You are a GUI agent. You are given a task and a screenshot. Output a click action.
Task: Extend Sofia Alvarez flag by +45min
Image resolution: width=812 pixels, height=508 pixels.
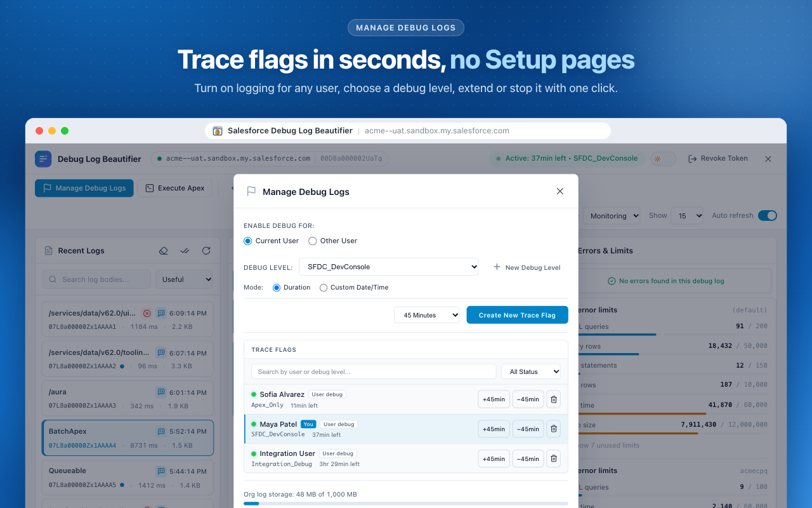(x=494, y=399)
